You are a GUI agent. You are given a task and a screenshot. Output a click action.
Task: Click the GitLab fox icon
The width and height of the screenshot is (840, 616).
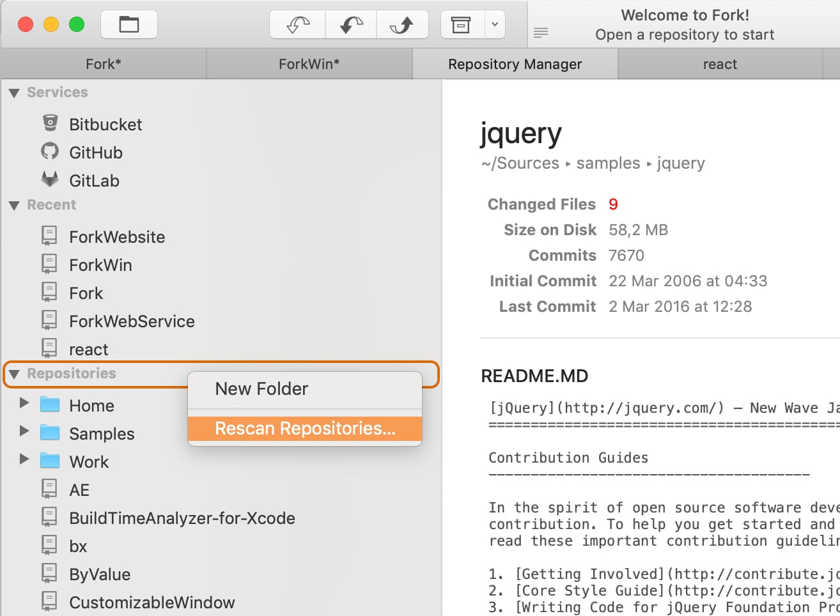(50, 179)
